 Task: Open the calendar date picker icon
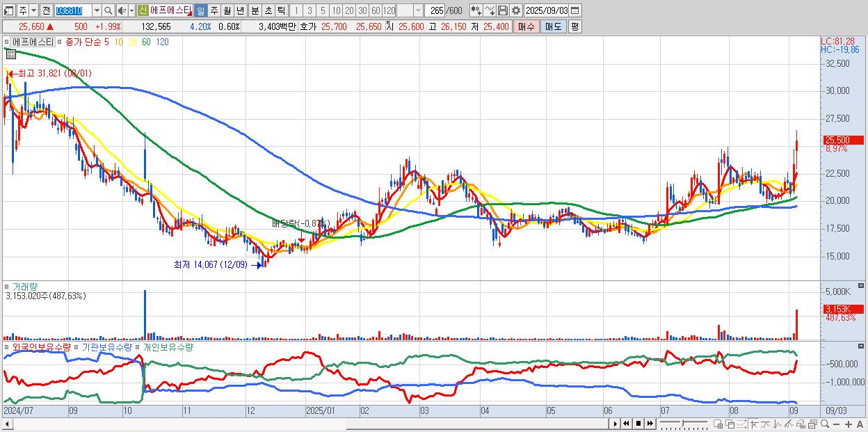[574, 10]
